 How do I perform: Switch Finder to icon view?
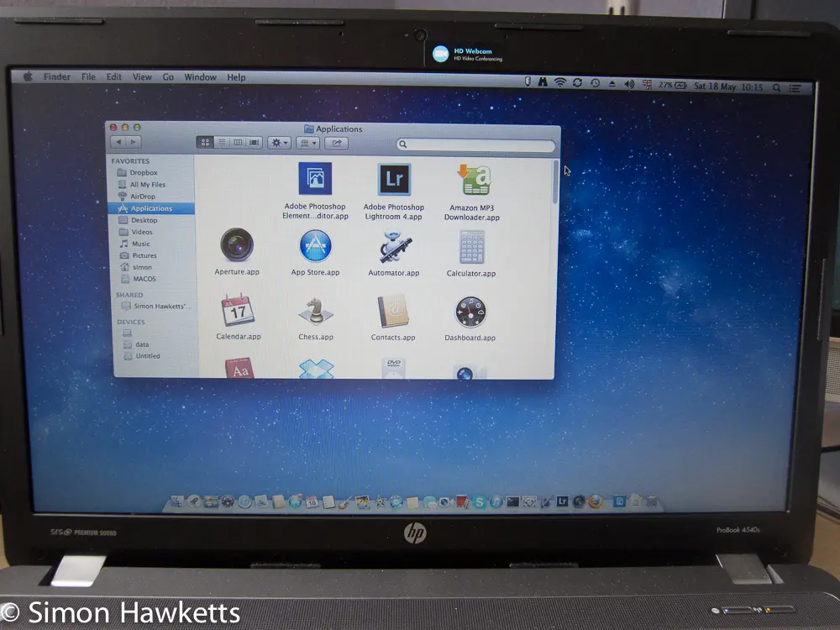coord(204,143)
